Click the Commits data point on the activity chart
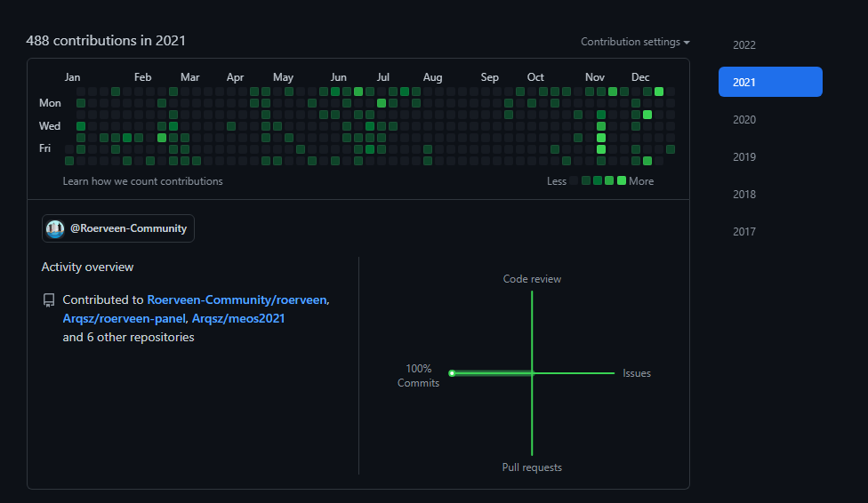 pyautogui.click(x=452, y=373)
